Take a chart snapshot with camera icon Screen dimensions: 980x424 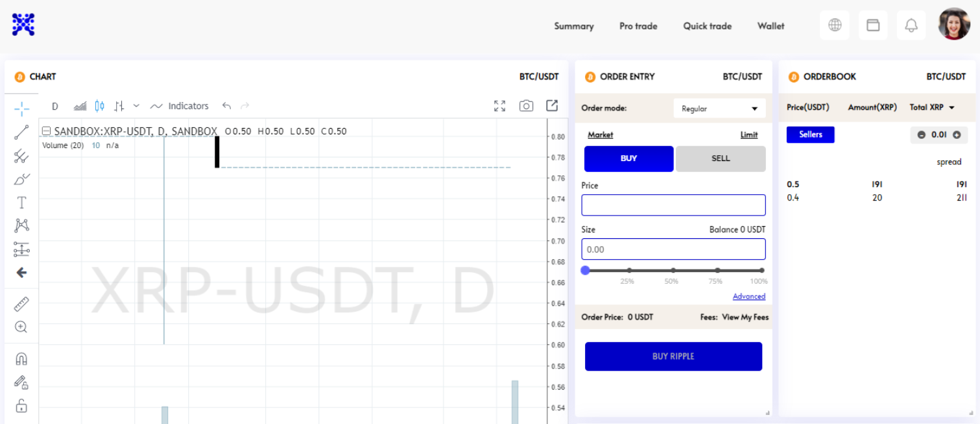(x=526, y=106)
